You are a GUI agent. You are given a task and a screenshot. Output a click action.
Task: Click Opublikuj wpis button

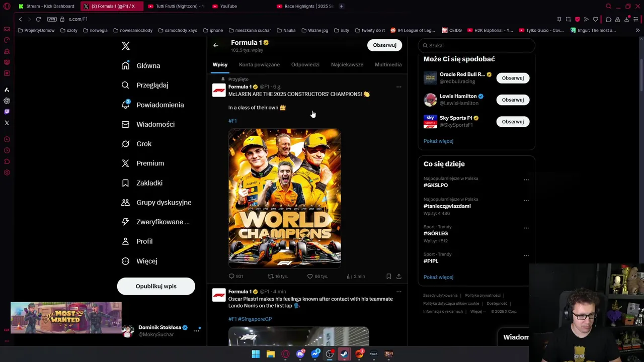coord(156,286)
